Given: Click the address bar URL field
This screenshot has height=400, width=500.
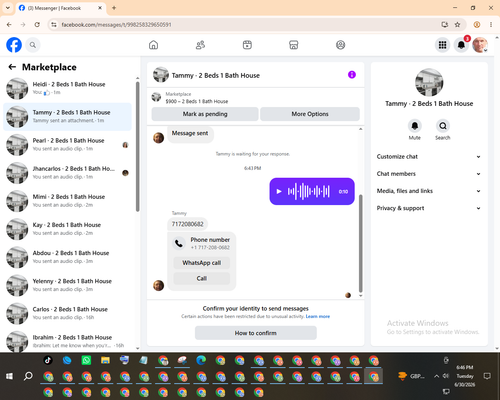Looking at the screenshot, I should point(247,25).
